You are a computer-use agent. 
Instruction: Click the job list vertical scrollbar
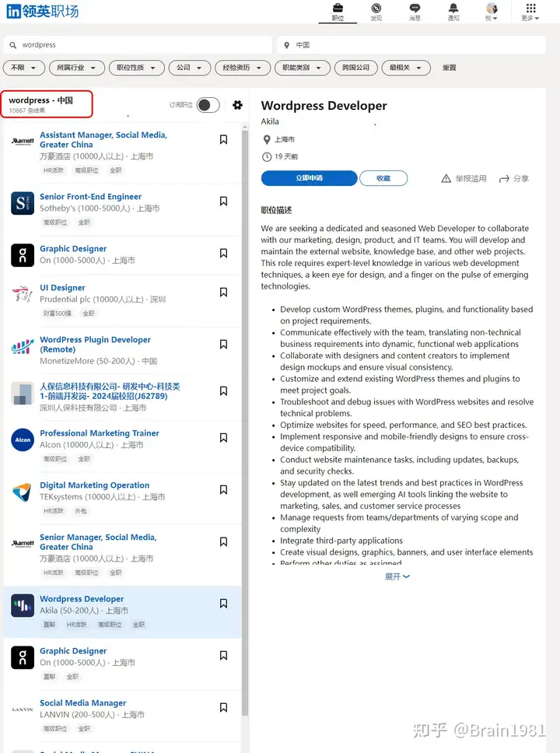point(246,422)
